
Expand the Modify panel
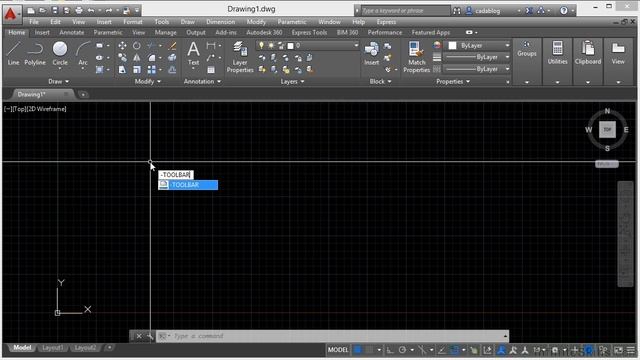click(x=148, y=82)
